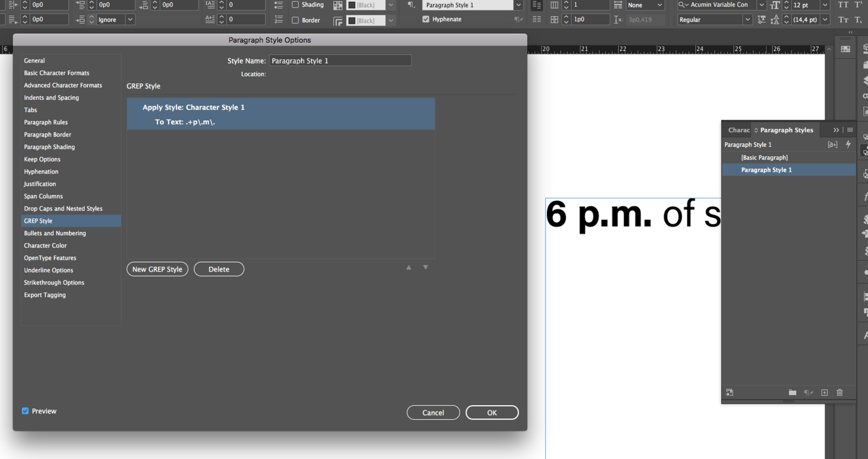
Task: Open the Paragraph Styles panel menu icon
Action: (x=850, y=130)
